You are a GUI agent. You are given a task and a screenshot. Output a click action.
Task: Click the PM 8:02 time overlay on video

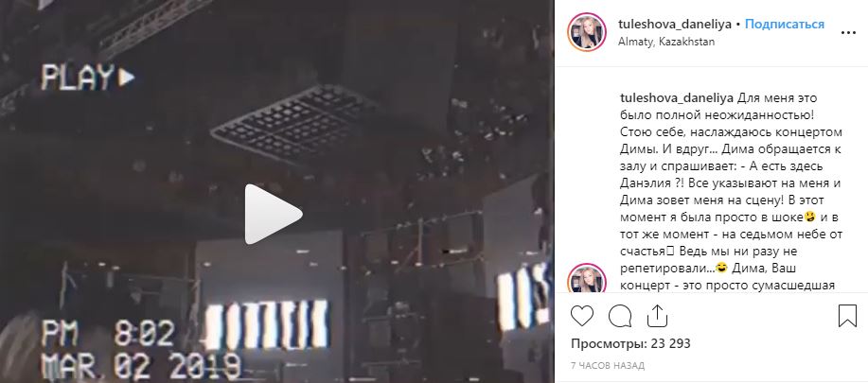pyautogui.click(x=108, y=333)
